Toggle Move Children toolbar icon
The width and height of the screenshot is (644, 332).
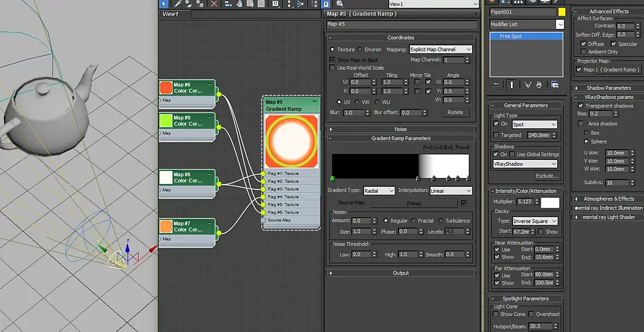click(228, 4)
